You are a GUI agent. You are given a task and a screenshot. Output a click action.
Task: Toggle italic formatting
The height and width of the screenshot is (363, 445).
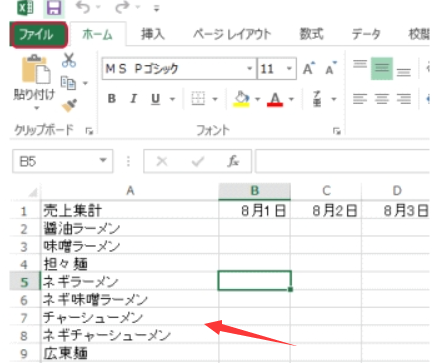click(x=134, y=99)
